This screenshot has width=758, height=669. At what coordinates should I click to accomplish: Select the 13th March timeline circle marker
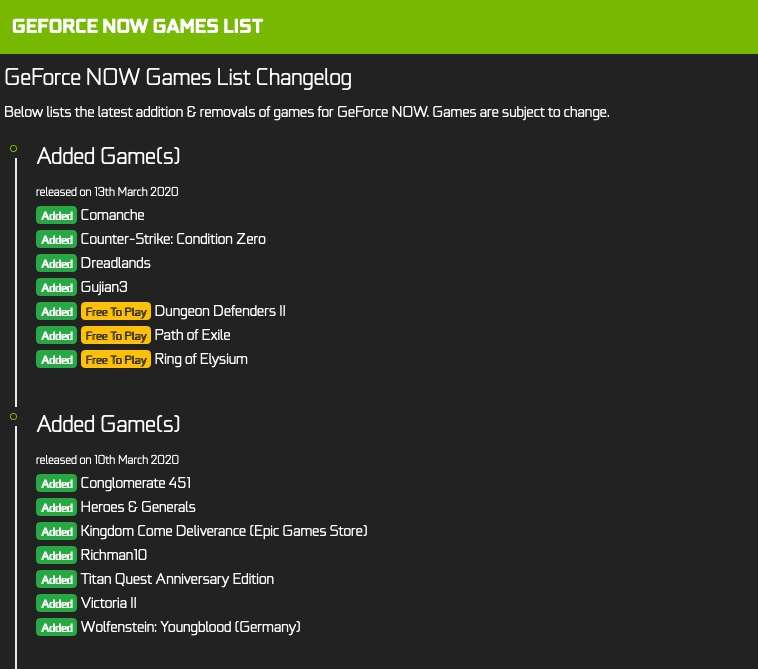click(x=14, y=148)
